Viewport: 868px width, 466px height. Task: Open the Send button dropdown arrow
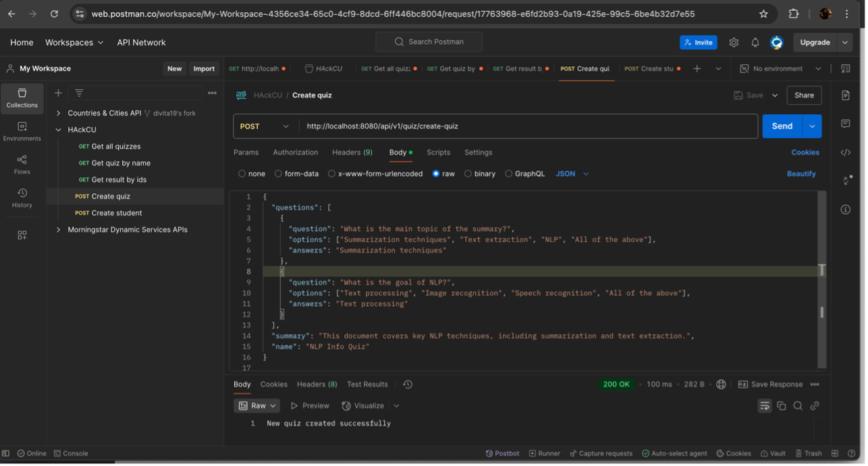(x=812, y=126)
